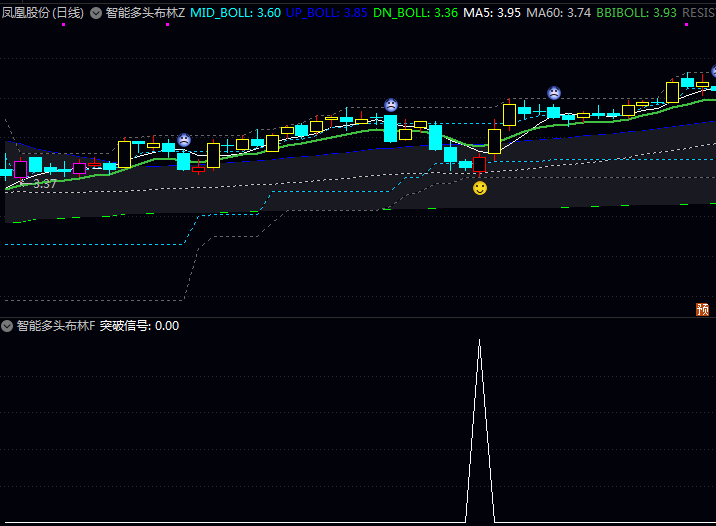The width and height of the screenshot is (716, 526).
Task: Click sad face icon above the 1213 candle group
Action: (x=554, y=93)
